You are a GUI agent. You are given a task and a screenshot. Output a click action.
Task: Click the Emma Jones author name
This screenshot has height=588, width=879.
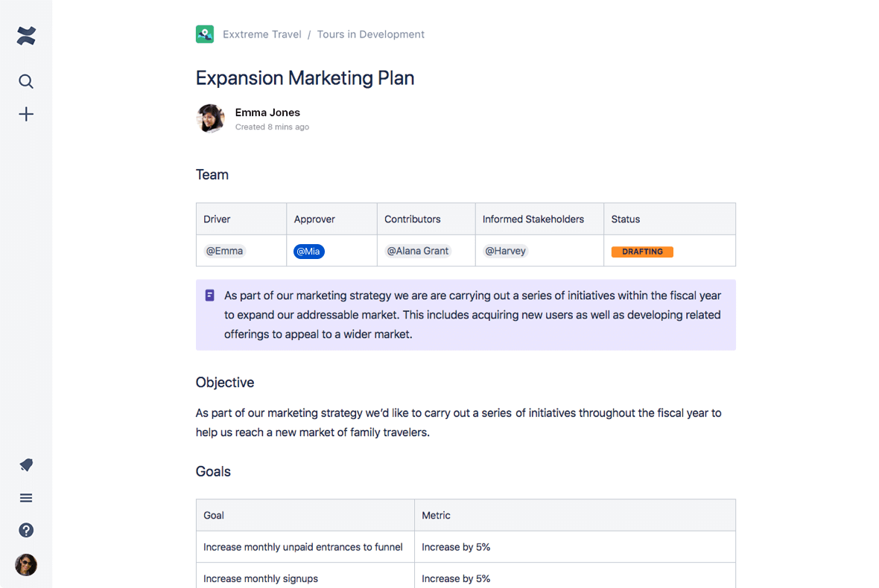[267, 112]
